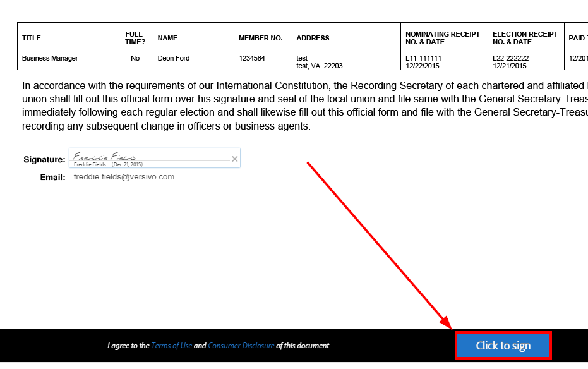The image size is (588, 369).
Task: Clear the signature with the X icon
Action: 235,159
